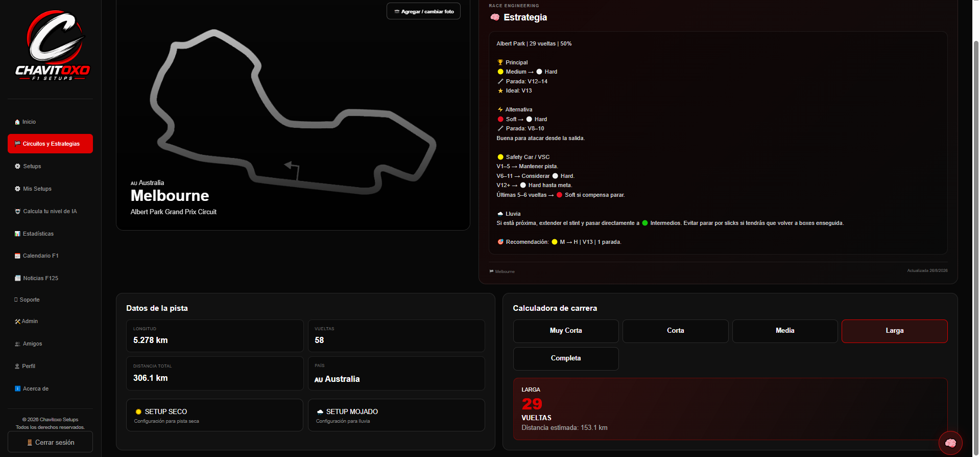Image resolution: width=980 pixels, height=457 pixels.
Task: Click "Distancia estimada: 153.1 km" text
Action: (x=564, y=428)
